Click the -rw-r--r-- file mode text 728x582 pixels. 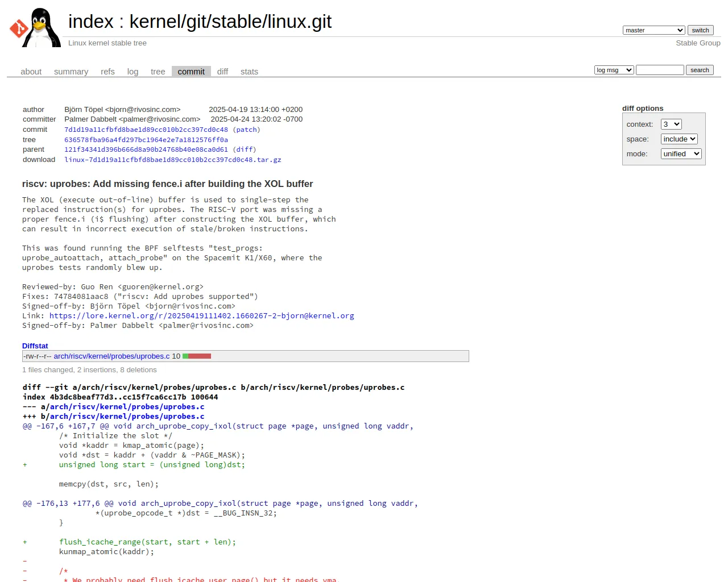pyautogui.click(x=38, y=356)
